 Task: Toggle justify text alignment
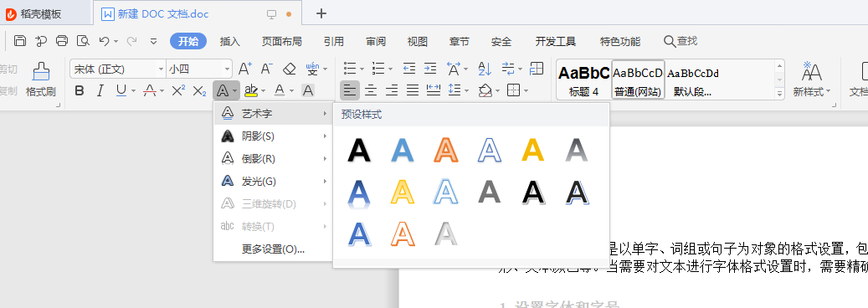click(x=413, y=90)
